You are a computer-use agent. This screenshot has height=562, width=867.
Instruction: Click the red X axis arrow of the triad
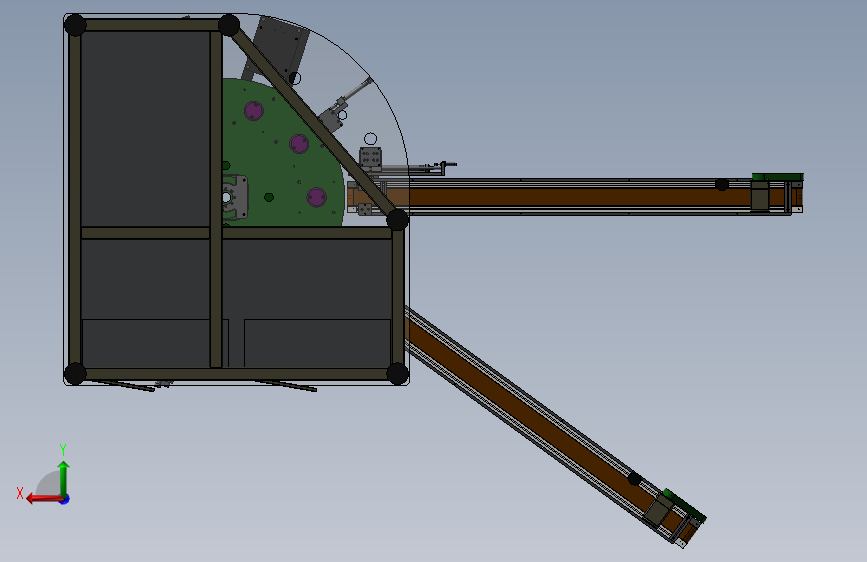point(44,499)
